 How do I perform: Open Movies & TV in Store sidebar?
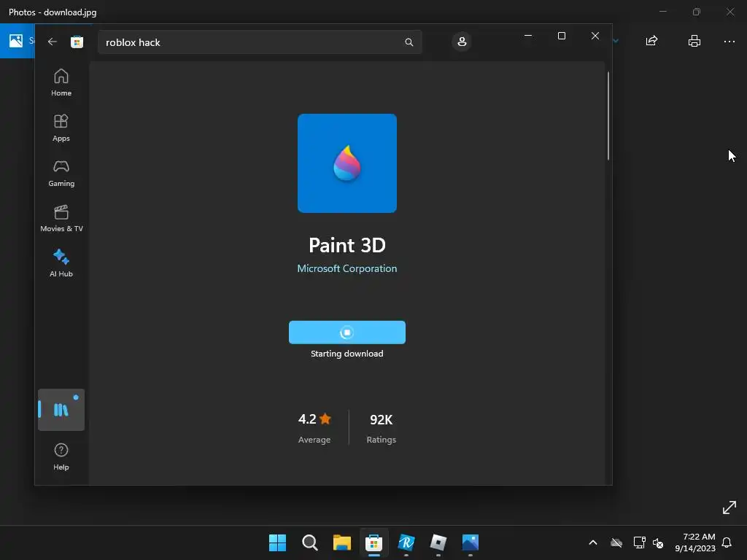coord(61,218)
